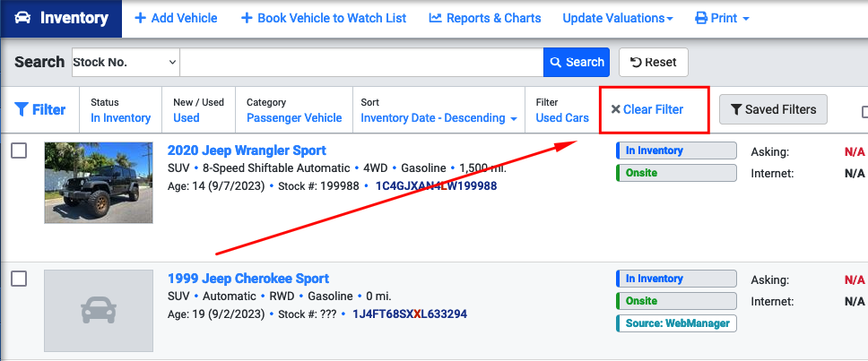868x361 pixels.
Task: Select Book Vehicle to Watch List
Action: [324, 18]
